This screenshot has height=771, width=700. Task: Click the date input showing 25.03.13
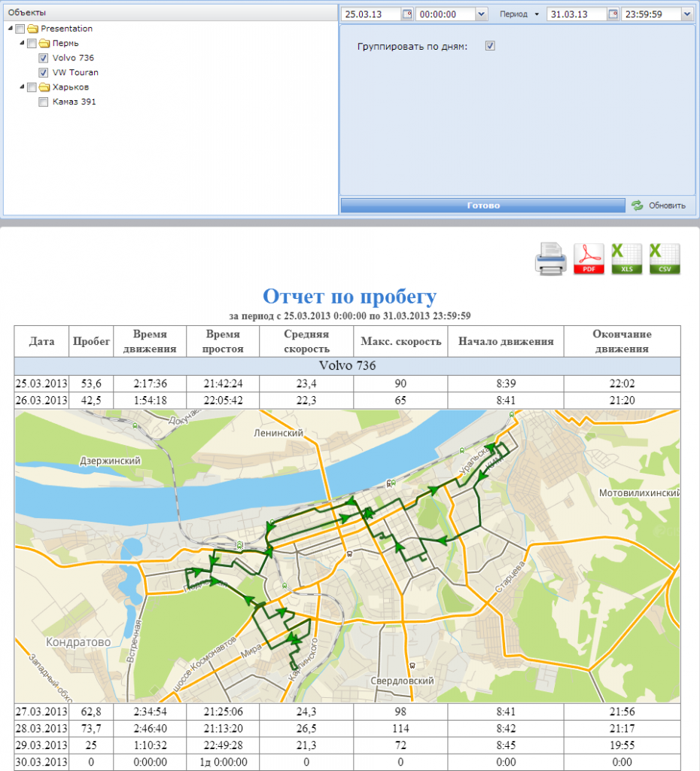point(369,14)
